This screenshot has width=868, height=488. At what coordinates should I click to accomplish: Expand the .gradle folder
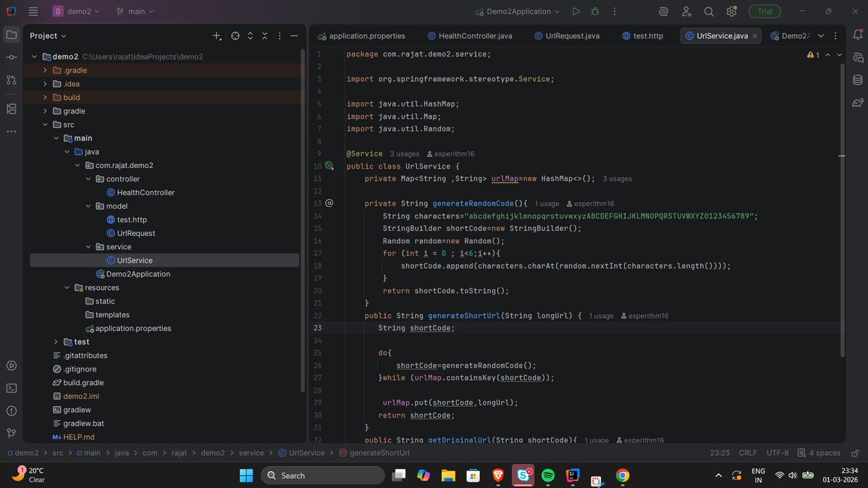point(46,70)
